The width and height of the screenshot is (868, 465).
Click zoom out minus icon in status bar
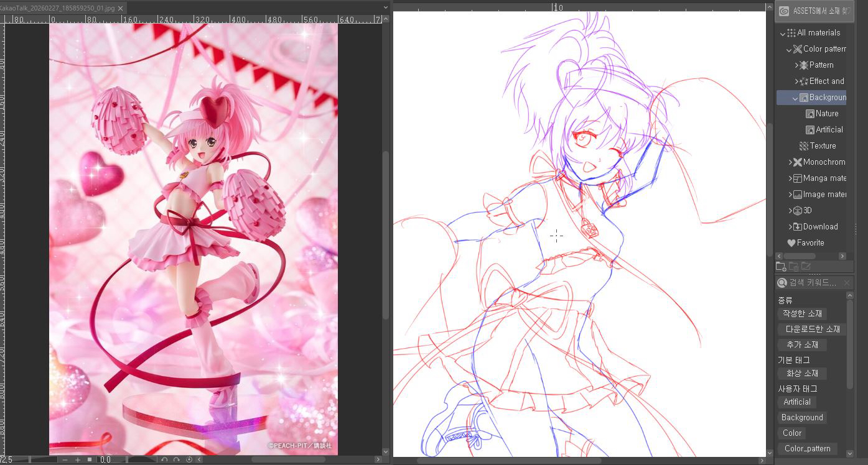pos(65,459)
